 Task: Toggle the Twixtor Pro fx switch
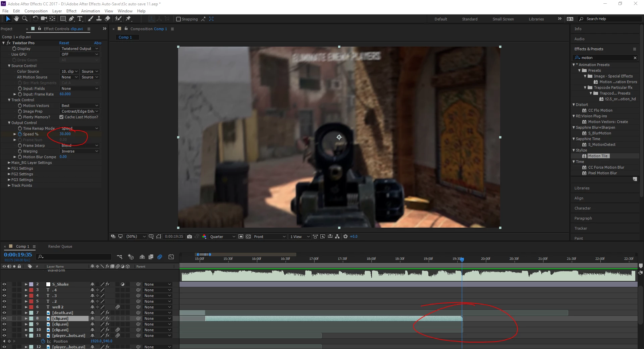click(9, 43)
